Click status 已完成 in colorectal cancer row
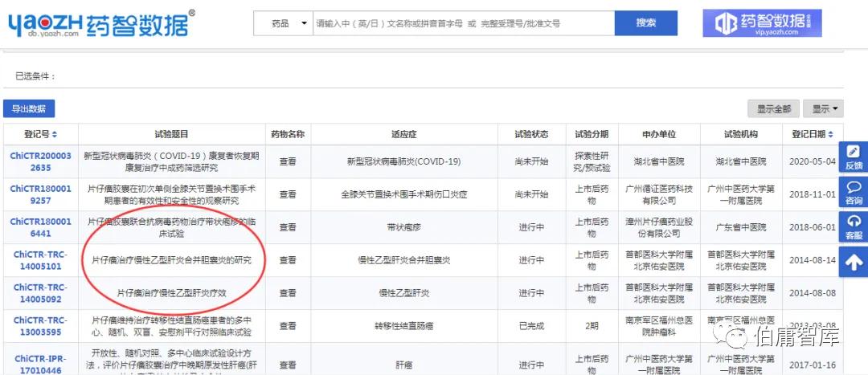Image resolution: width=868 pixels, height=375 pixels. pos(531,326)
